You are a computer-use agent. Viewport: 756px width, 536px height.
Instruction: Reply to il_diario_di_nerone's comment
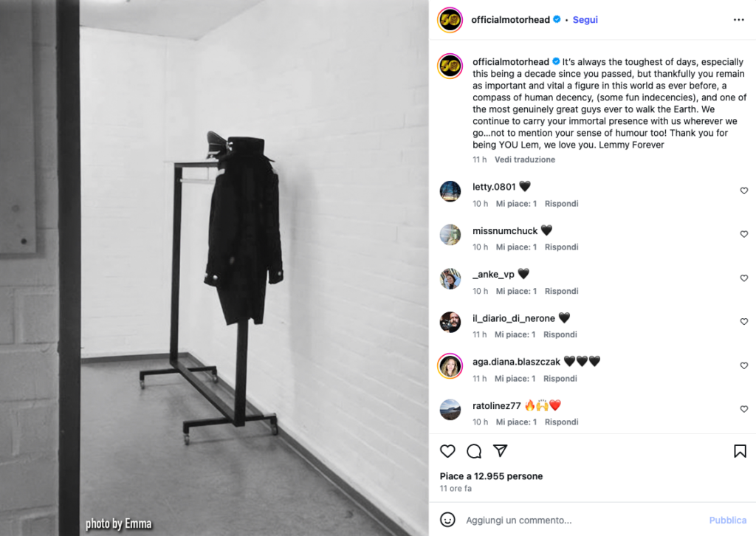(x=560, y=334)
